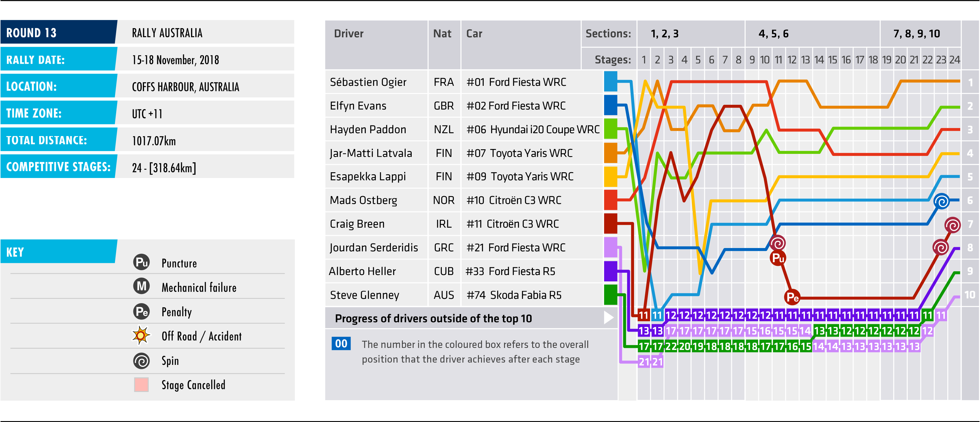The height and width of the screenshot is (422, 980).
Task: Click stage number 24 in Stages row
Action: [x=954, y=60]
